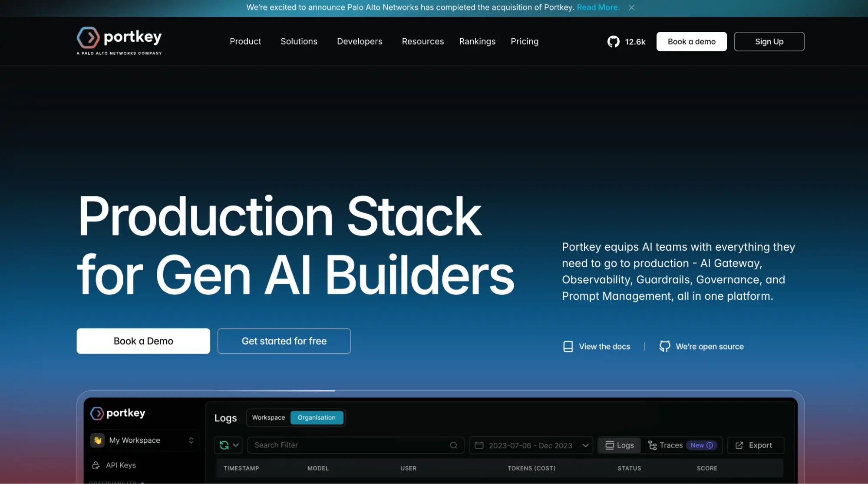This screenshot has height=484, width=868.
Task: Go to the Pricing page
Action: coord(525,41)
